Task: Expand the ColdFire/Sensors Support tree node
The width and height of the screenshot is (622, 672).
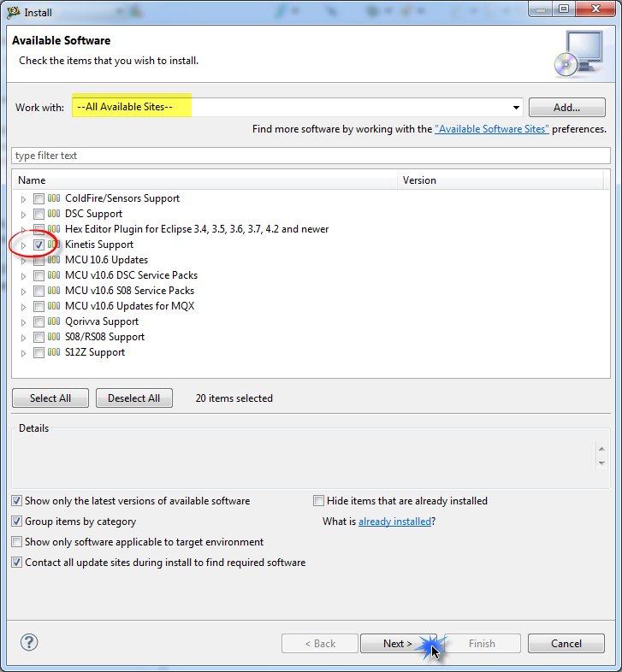Action: pos(24,199)
